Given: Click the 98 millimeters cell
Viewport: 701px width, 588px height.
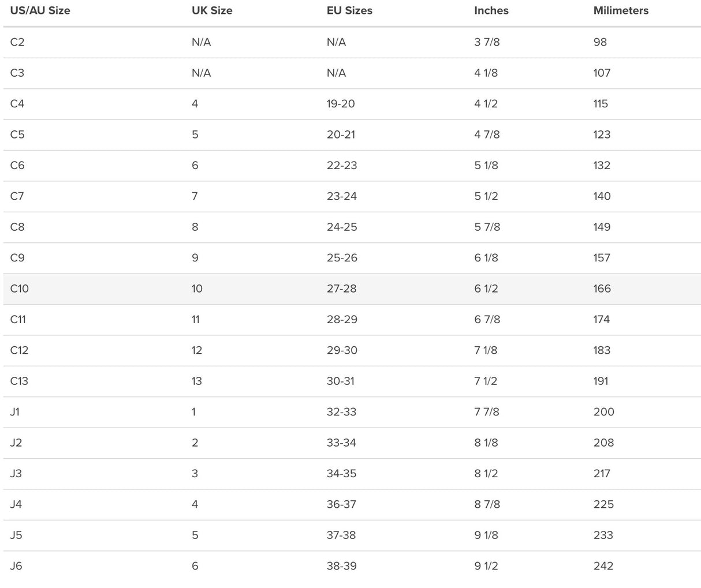Looking at the screenshot, I should point(600,42).
